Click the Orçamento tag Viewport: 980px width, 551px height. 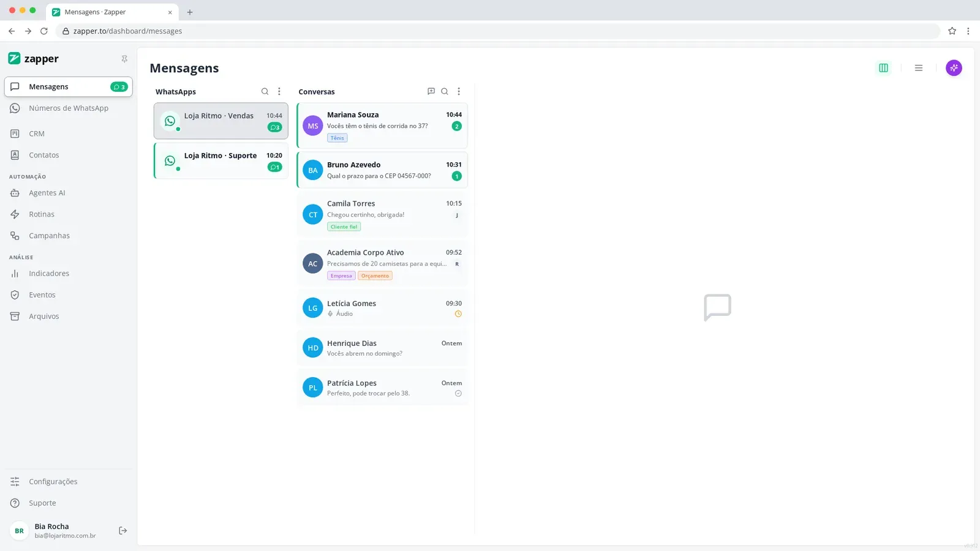click(375, 276)
